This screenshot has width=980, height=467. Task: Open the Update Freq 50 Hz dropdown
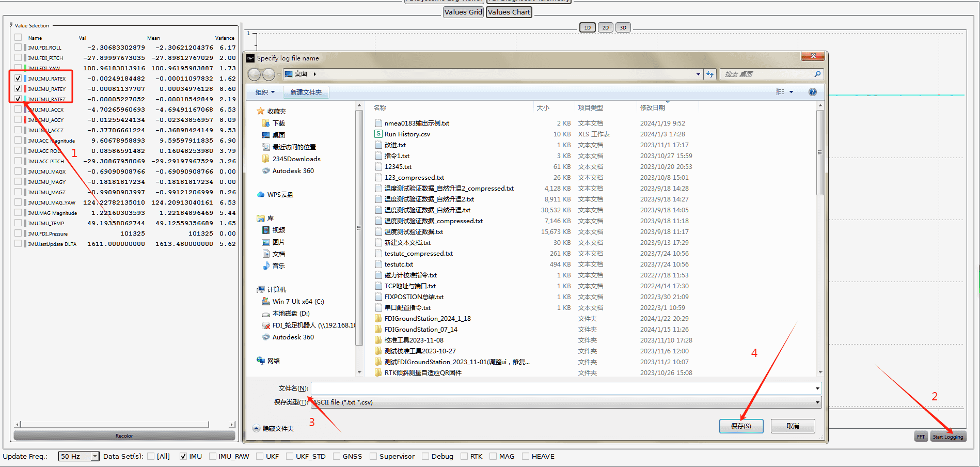(x=78, y=456)
